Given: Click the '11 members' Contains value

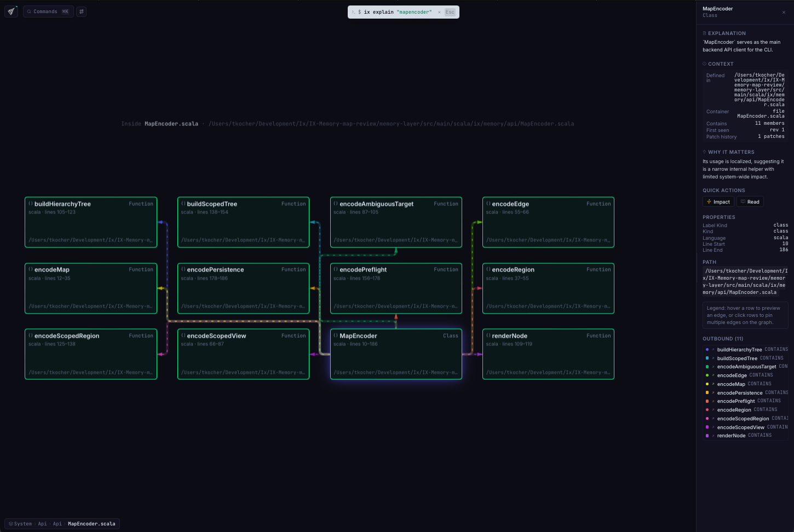Looking at the screenshot, I should pos(769,123).
